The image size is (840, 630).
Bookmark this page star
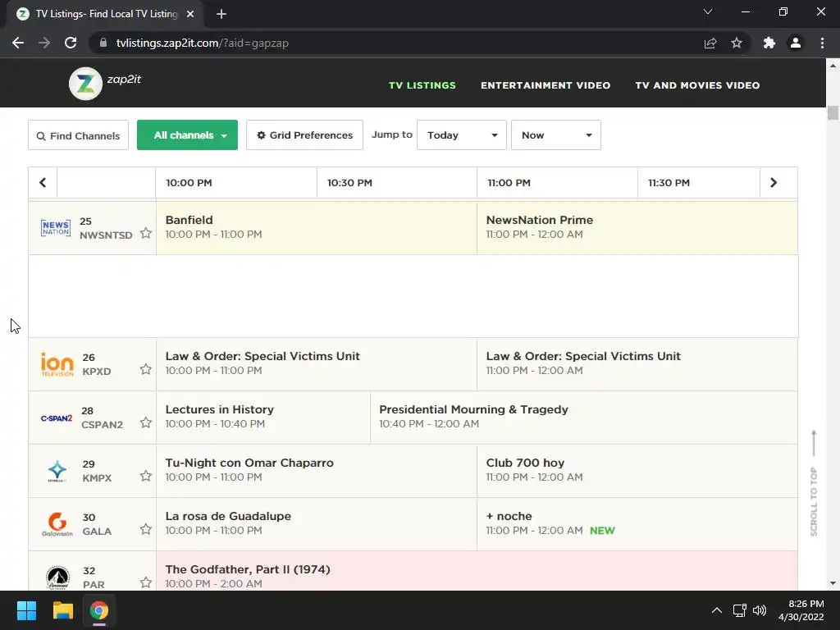(737, 43)
